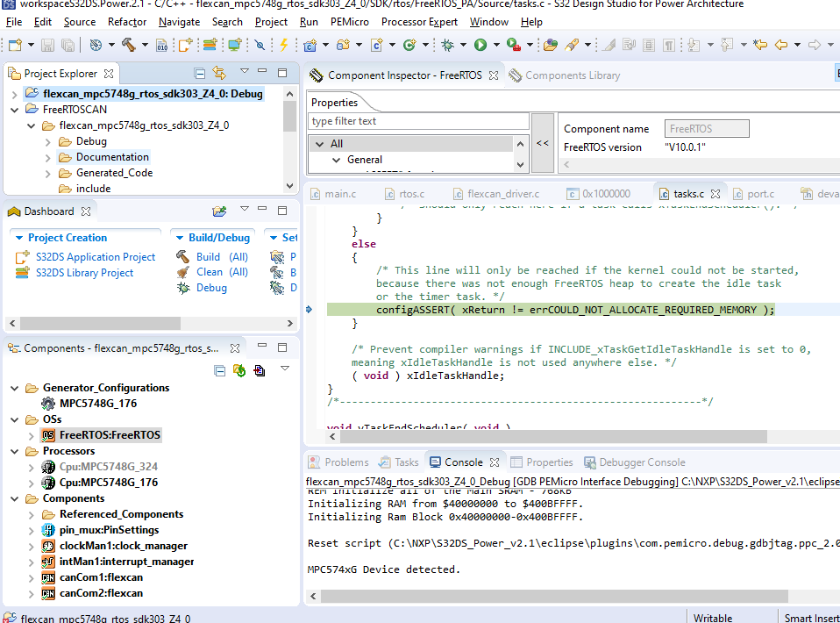The width and height of the screenshot is (840, 623).
Task: Toggle the '<<' collapse panel button
Action: [543, 143]
